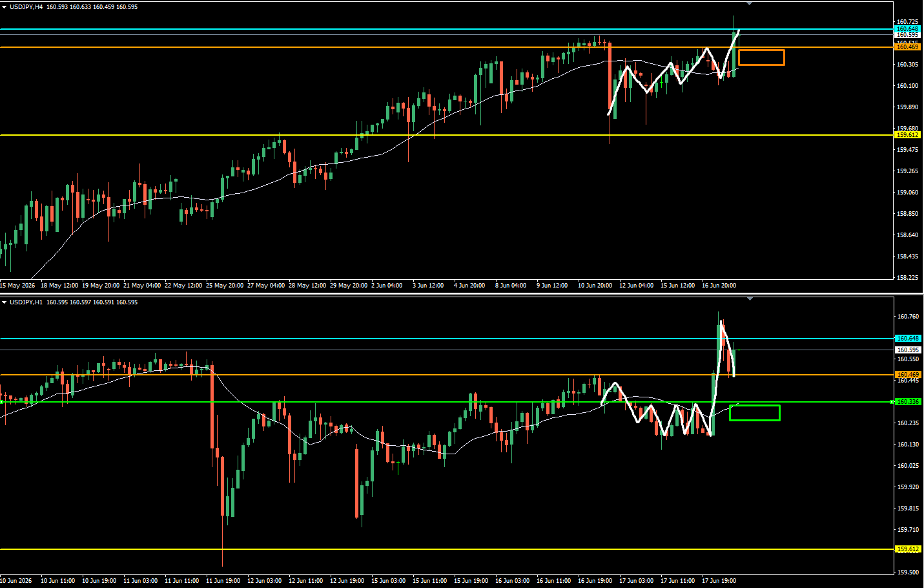Click the 9 Jun 12:00 time label
The image size is (924, 588).
tap(552, 286)
